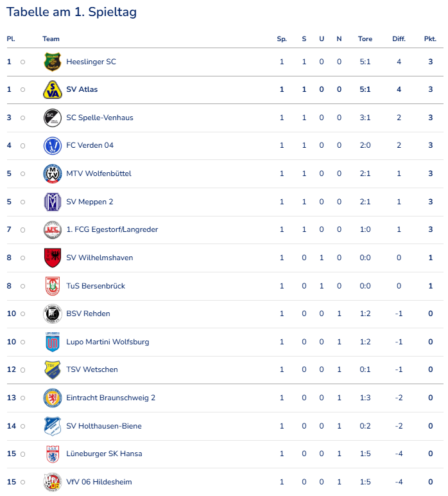This screenshot has height=496, width=448.
Task: Click the VfV 06 Hildesheim crest
Action: (53, 482)
